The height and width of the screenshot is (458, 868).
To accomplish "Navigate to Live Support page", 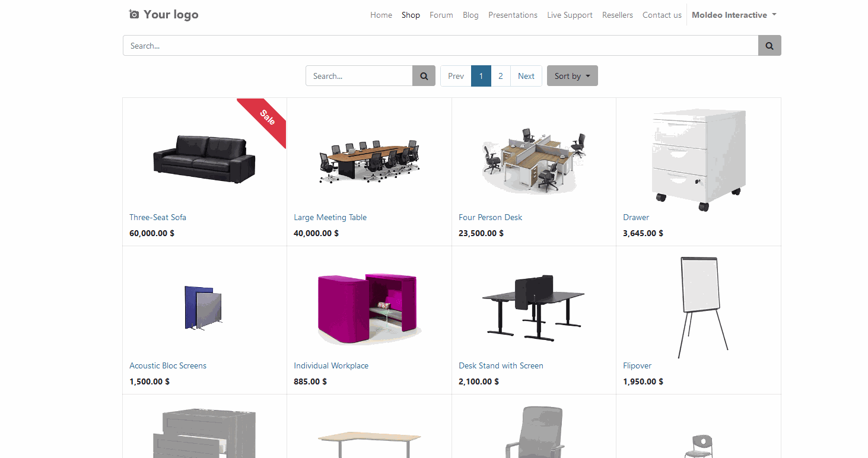I will pyautogui.click(x=570, y=15).
